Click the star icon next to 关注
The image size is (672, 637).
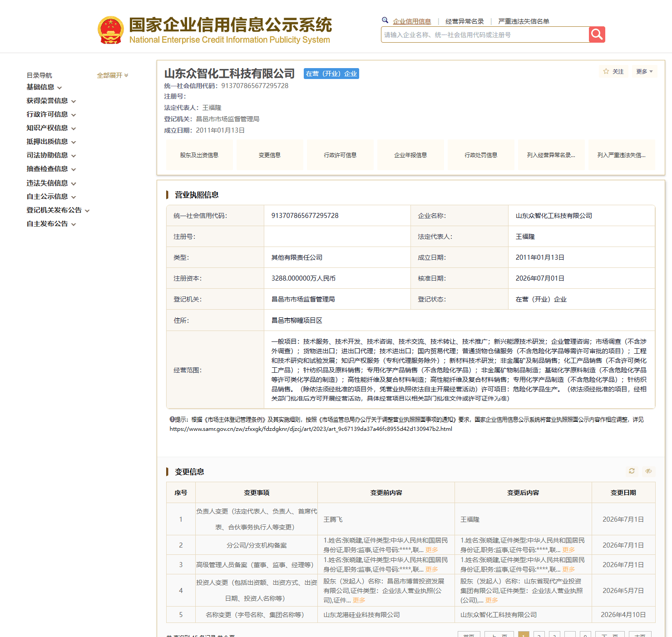606,71
